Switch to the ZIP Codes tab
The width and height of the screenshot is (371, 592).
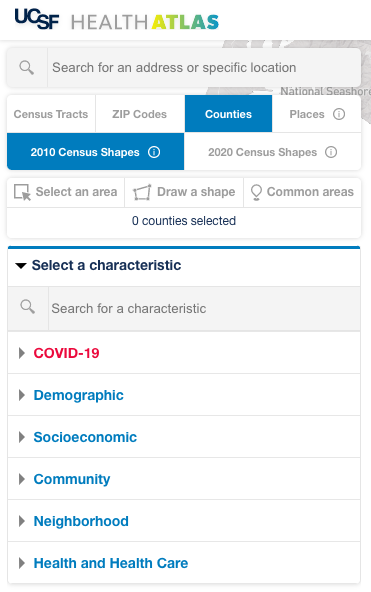tap(140, 114)
